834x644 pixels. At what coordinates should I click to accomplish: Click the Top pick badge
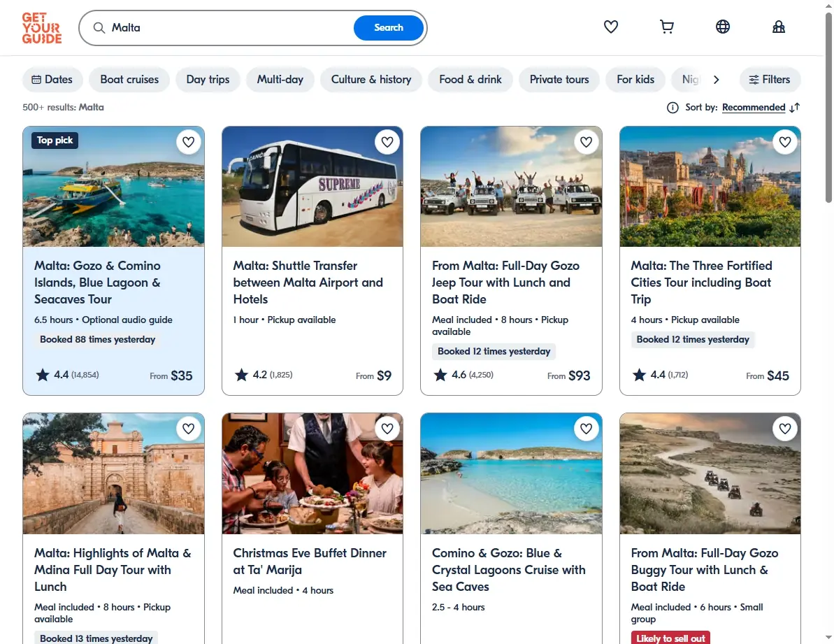click(x=55, y=141)
